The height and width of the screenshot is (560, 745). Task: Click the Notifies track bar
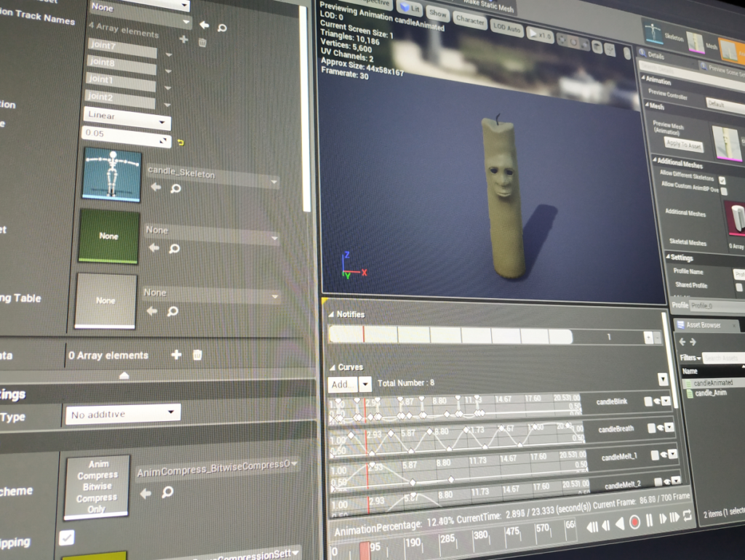450,335
